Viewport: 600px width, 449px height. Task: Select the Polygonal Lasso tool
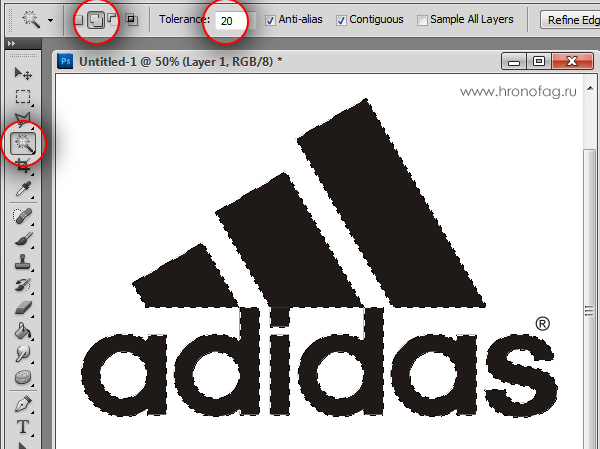[x=23, y=118]
